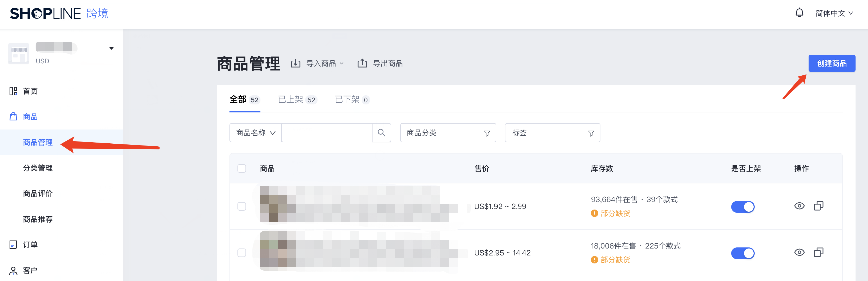Click the 导出商品 export icon

(362, 63)
